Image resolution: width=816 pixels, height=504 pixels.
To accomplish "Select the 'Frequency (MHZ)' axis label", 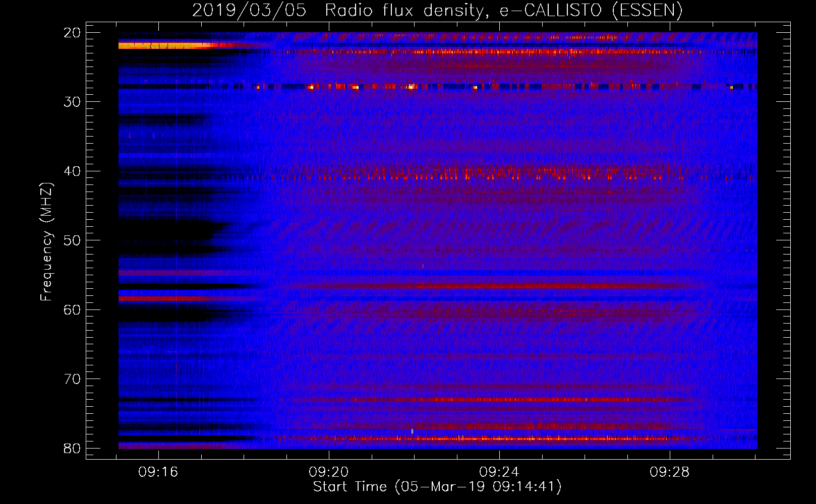I will [46, 241].
